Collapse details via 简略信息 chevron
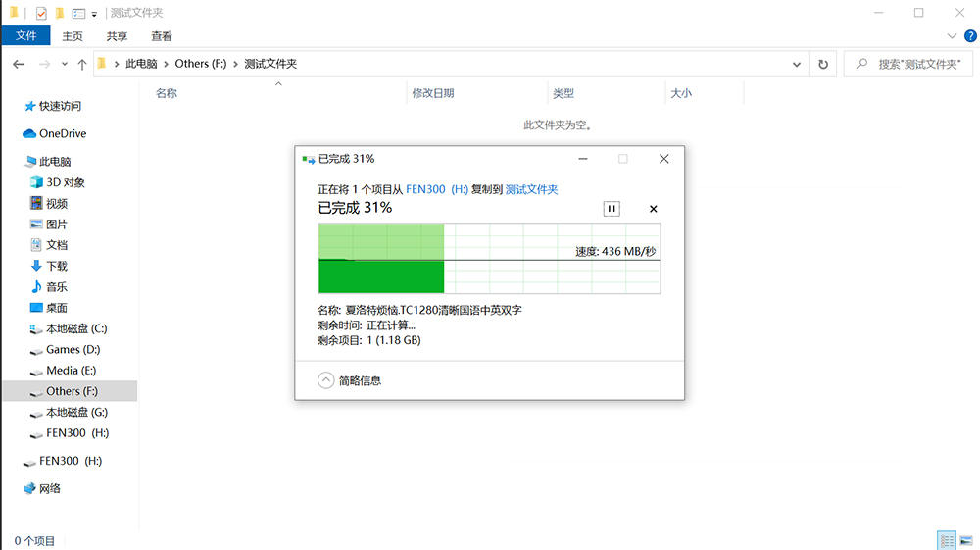This screenshot has width=980, height=550. coord(325,380)
